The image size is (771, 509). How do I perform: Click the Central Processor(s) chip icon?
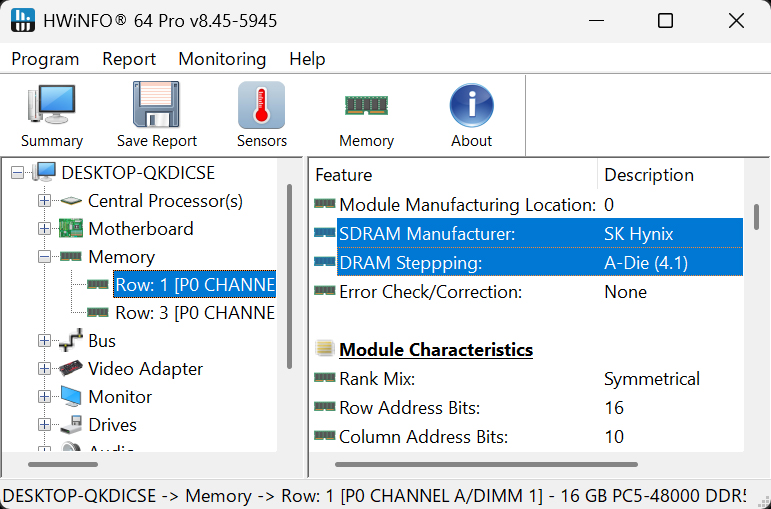[x=71, y=201]
